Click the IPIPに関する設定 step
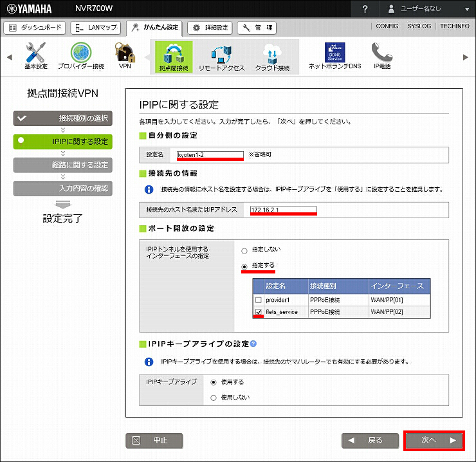Viewport: 476px width, 462px height. coord(63,142)
